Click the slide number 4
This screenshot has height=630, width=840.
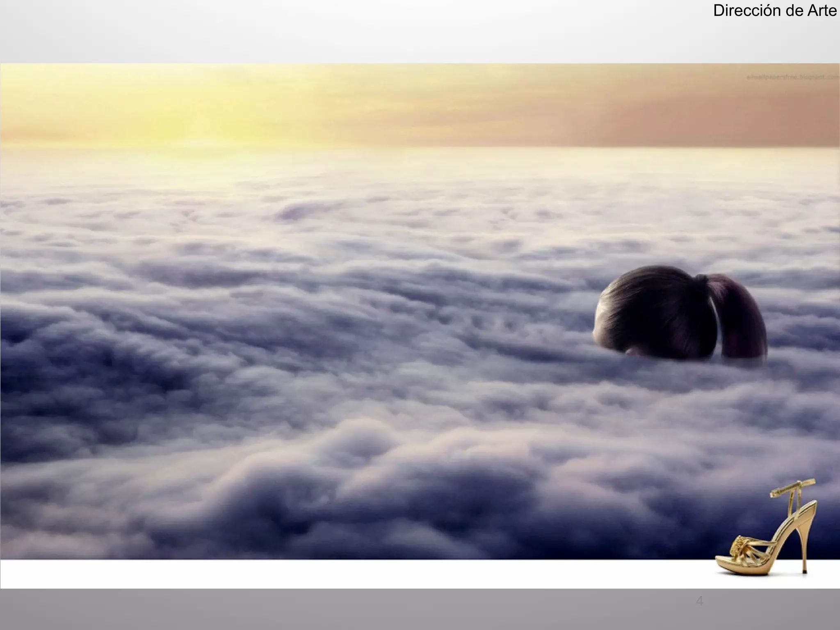click(x=699, y=601)
